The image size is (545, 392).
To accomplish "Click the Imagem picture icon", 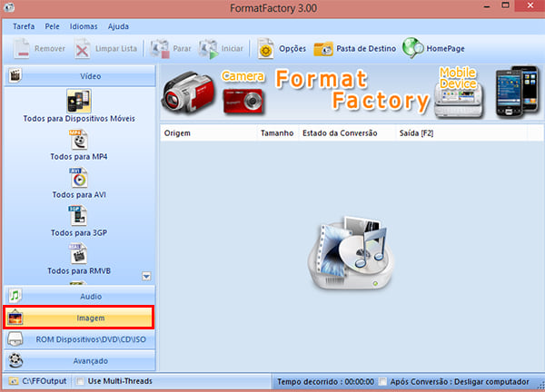I will coord(15,318).
